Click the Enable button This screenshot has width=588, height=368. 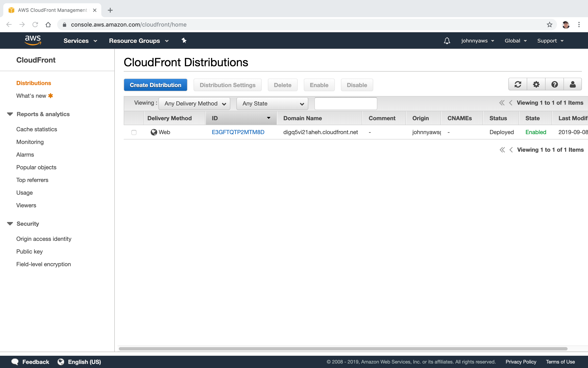(319, 85)
